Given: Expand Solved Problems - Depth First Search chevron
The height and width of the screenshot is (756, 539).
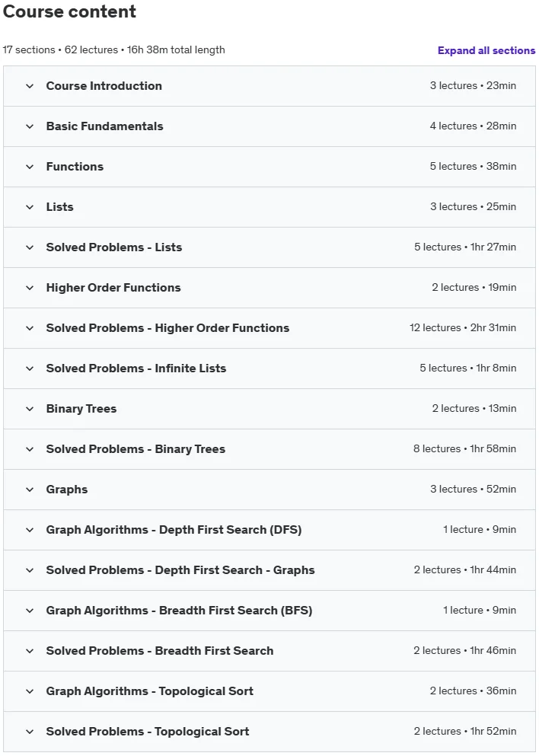Looking at the screenshot, I should (x=30, y=570).
